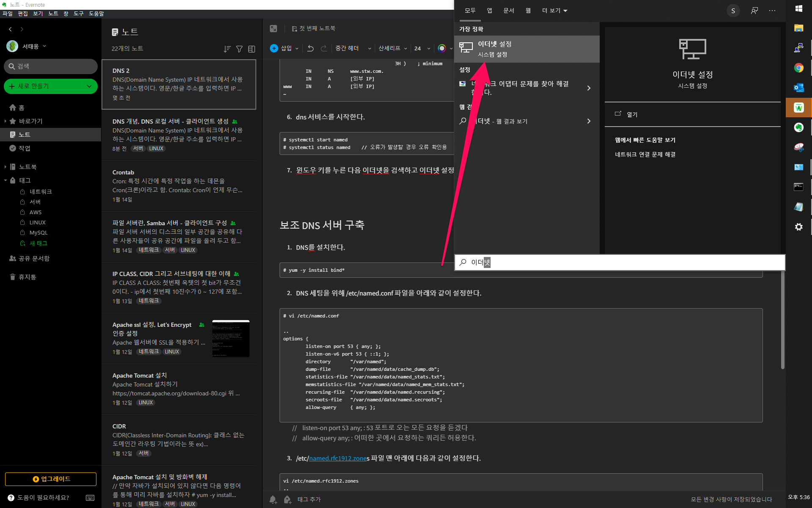
Task: Open the 도구 menu in menu bar
Action: pyautogui.click(x=79, y=14)
